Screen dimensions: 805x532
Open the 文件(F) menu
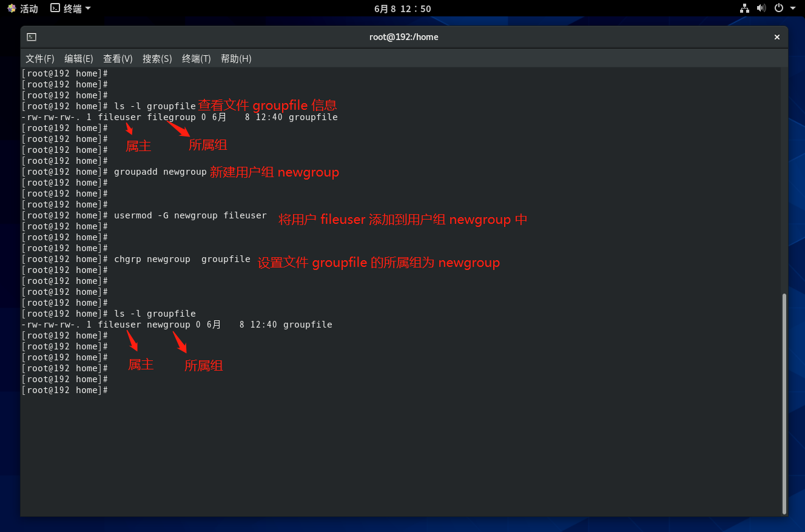(x=40, y=59)
